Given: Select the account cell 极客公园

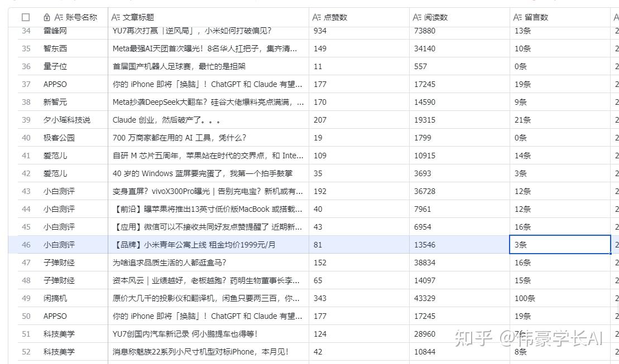Looking at the screenshot, I should (59, 138).
